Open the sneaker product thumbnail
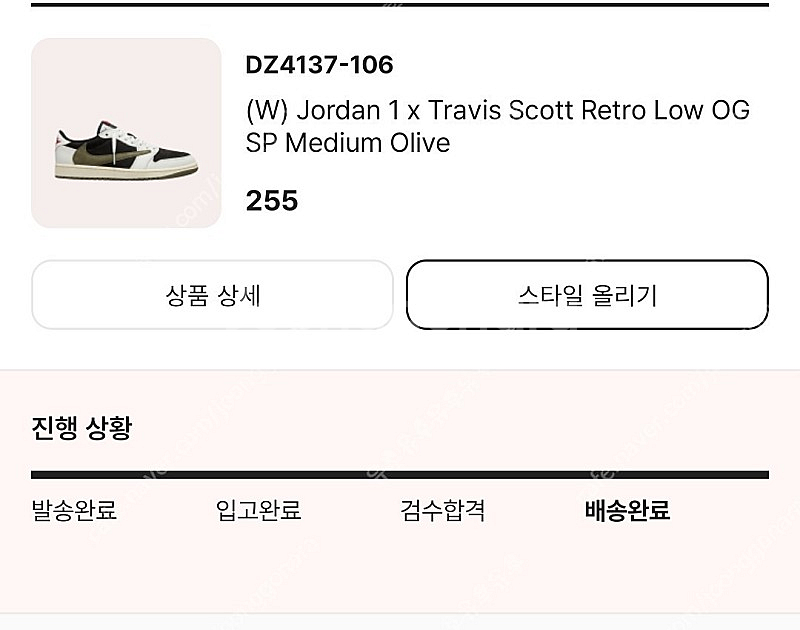 pyautogui.click(x=126, y=133)
